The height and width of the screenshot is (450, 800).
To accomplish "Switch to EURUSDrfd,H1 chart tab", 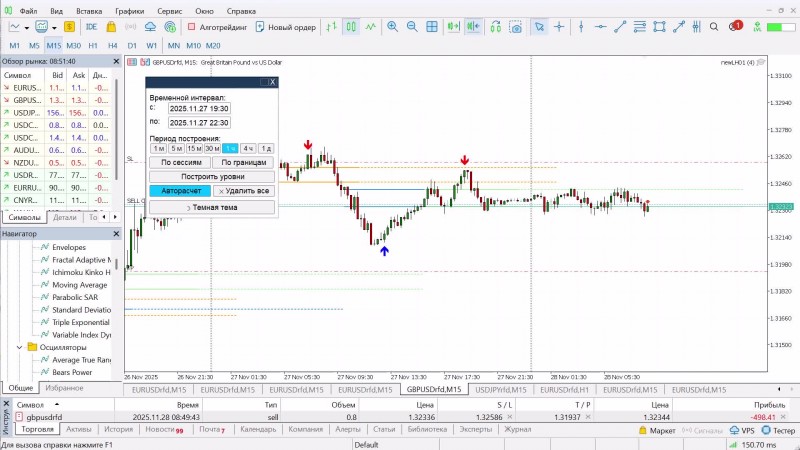I will (x=564, y=389).
